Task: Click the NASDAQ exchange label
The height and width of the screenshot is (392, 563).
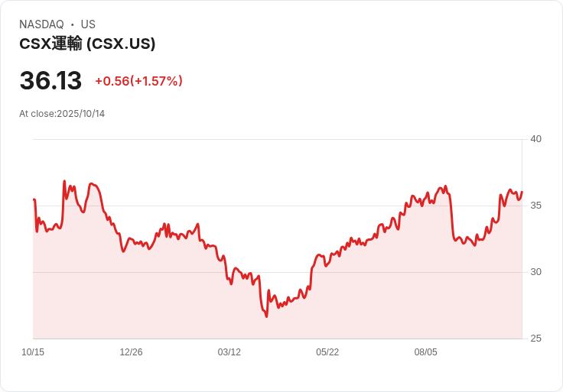Action: click(x=41, y=24)
